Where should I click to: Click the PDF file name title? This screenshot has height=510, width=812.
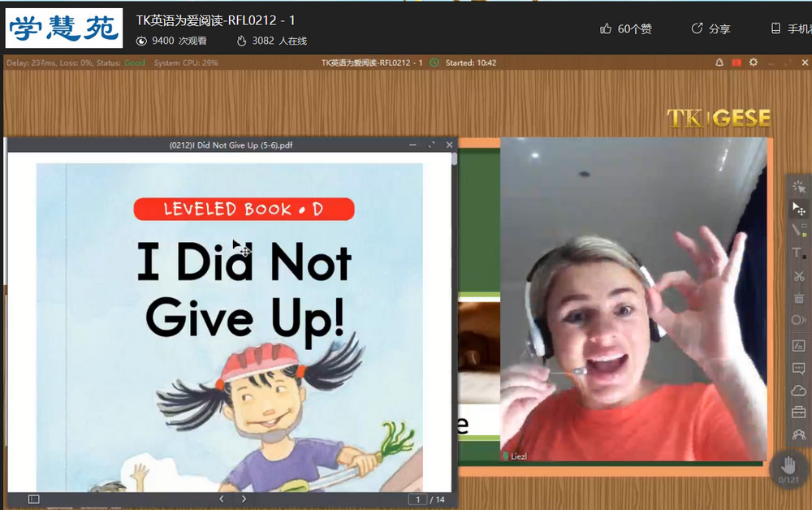[231, 145]
